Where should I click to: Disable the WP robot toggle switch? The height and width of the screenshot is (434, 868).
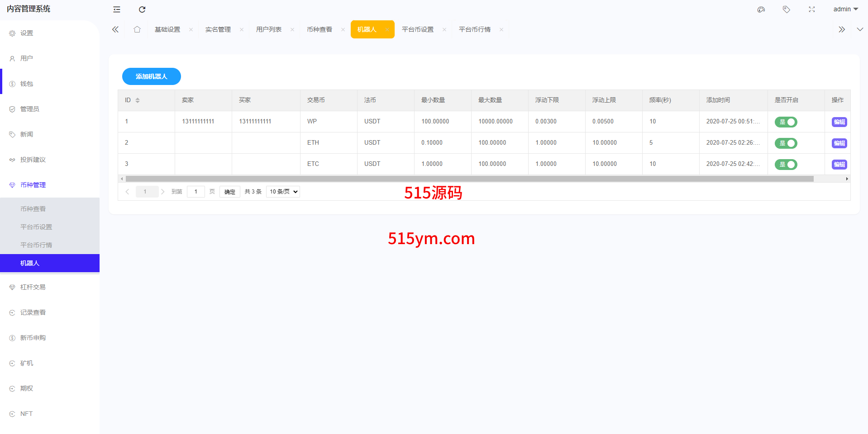pos(786,122)
